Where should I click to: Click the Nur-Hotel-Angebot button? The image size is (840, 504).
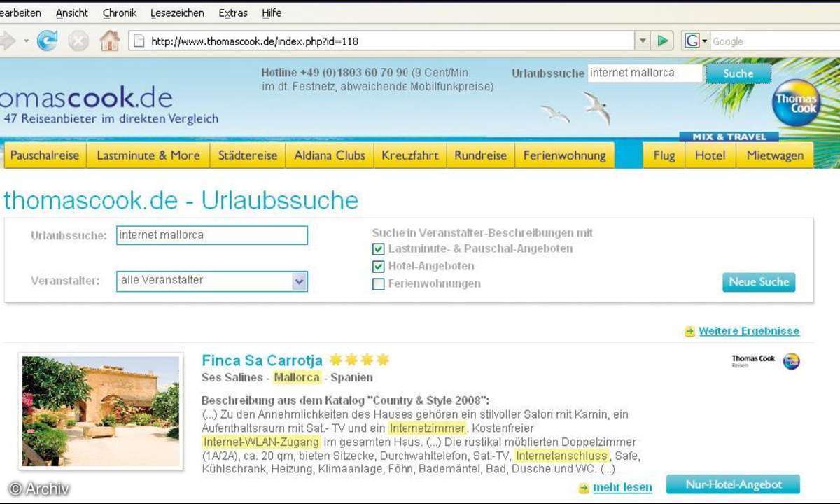coord(733,484)
